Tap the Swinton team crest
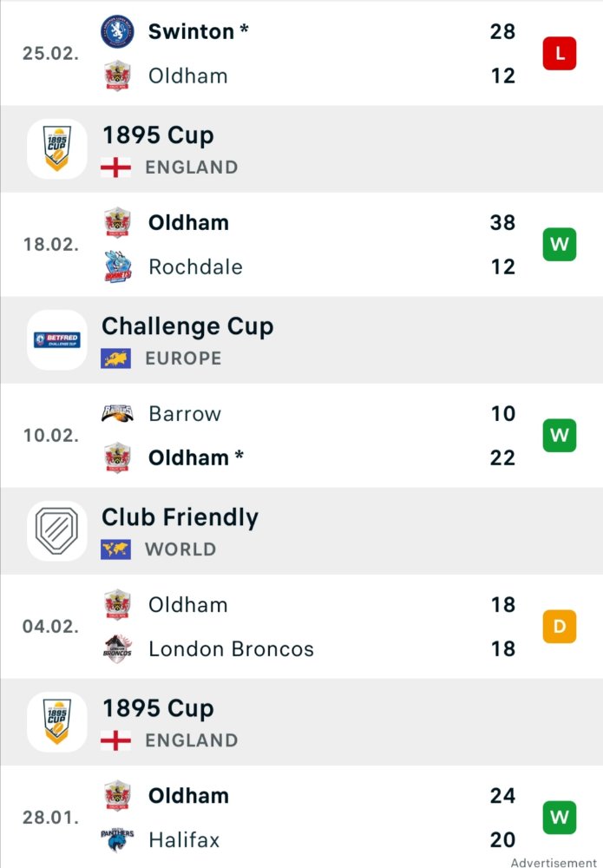Screen dimensions: 603x868 tap(117, 31)
